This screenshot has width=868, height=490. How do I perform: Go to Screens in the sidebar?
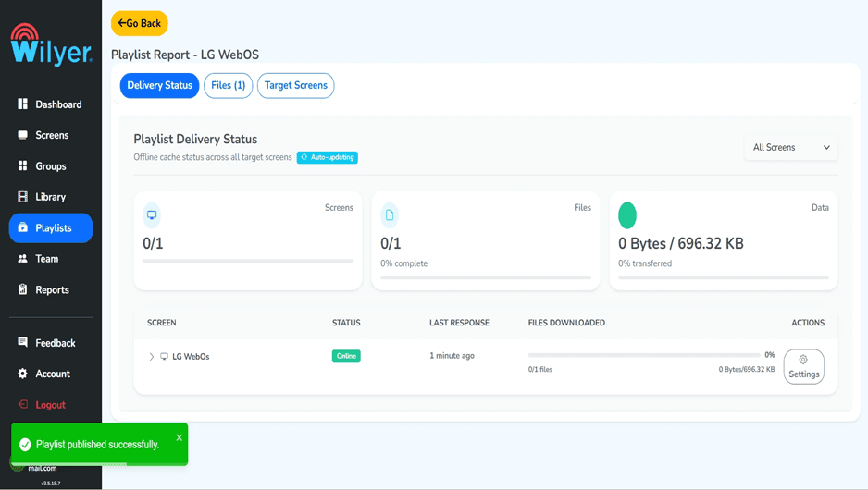coord(50,135)
